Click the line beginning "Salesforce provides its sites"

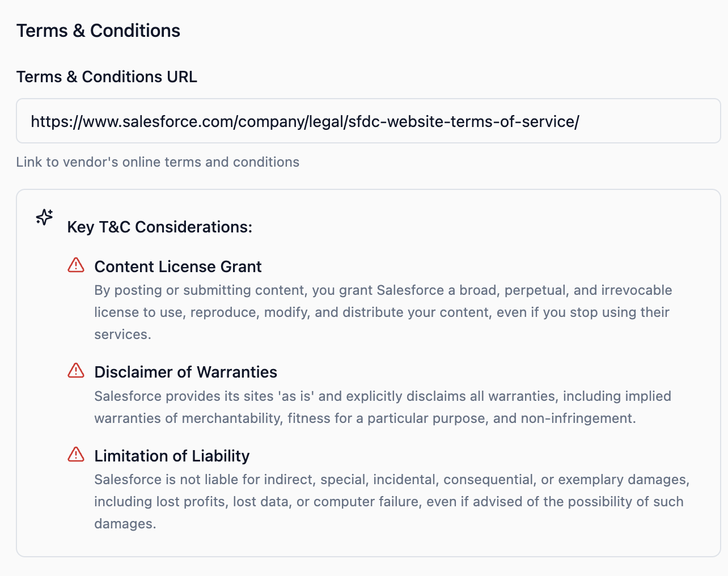(x=382, y=396)
